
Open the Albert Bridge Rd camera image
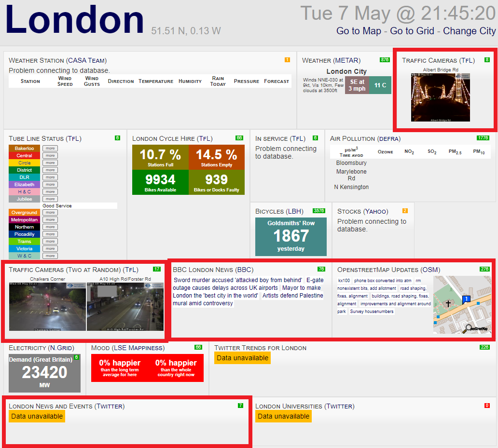pos(441,97)
